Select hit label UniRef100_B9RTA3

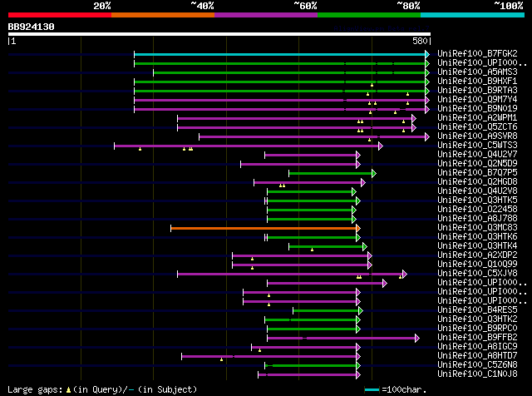(x=477, y=91)
